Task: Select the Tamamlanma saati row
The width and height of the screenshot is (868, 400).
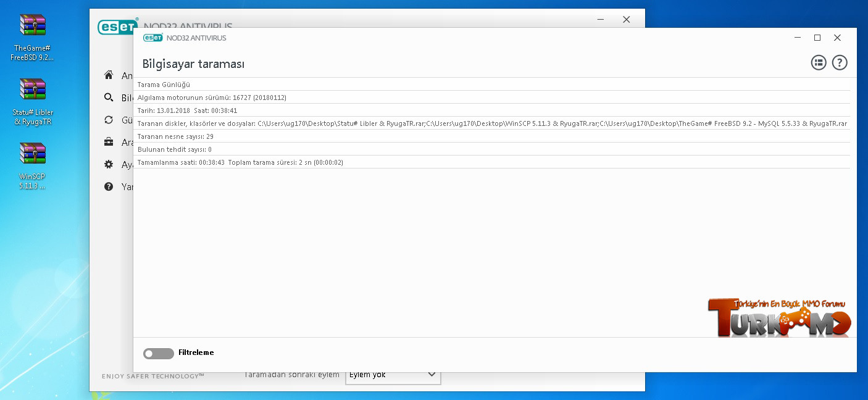Action: 492,162
